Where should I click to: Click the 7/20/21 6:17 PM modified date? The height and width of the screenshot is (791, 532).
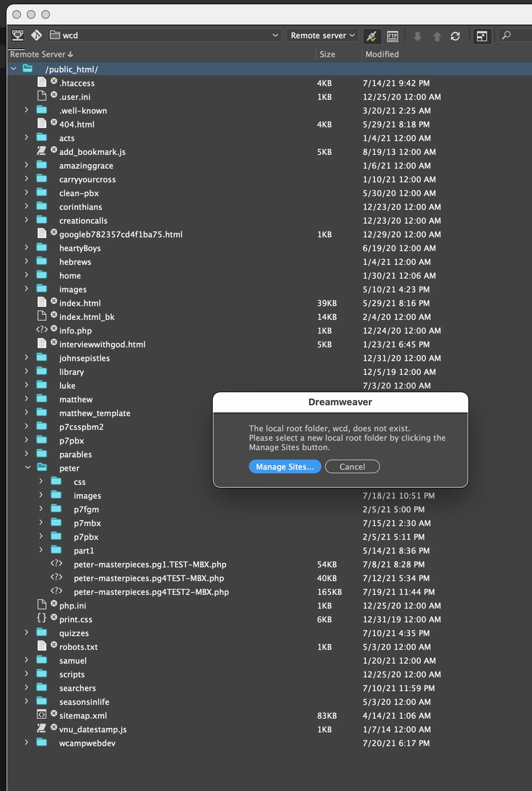[396, 743]
